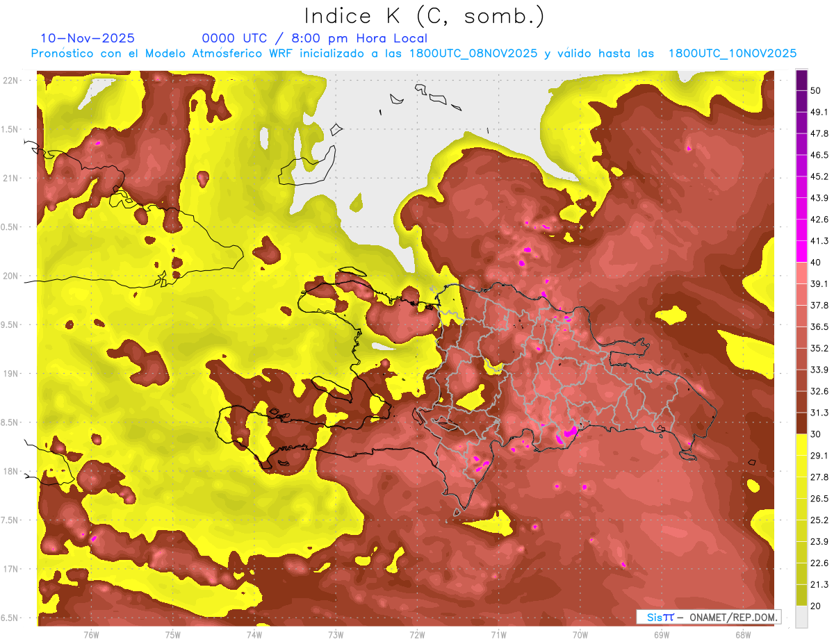Click the '26.5' colorbar value
Viewport: 834px width, 644px height.
coord(820,498)
